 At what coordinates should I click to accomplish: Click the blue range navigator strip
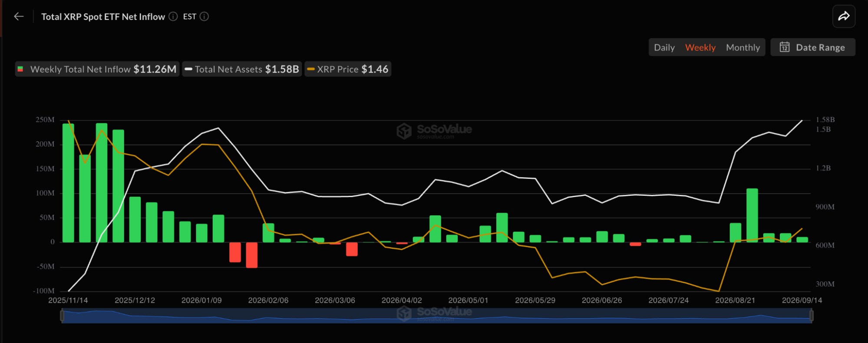437,316
